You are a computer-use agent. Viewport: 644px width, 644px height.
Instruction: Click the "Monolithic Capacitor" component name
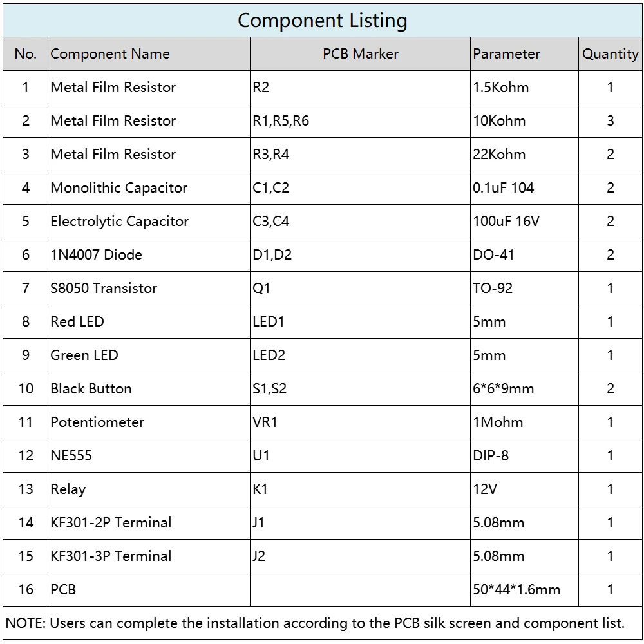pyautogui.click(x=119, y=188)
